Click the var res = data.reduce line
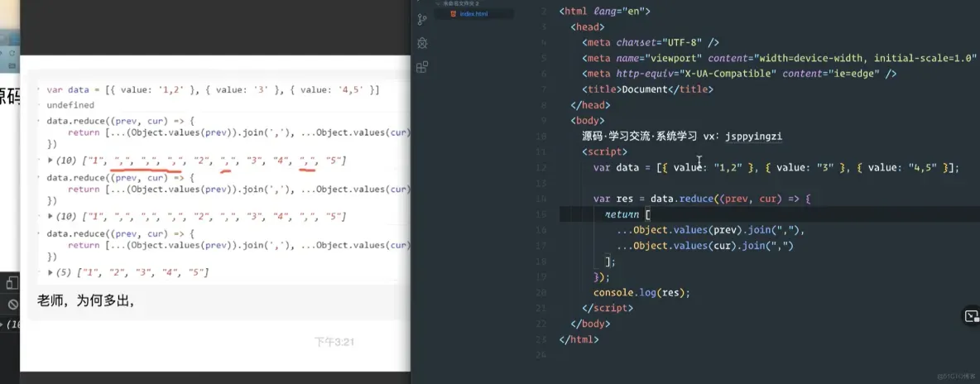Viewport: 980px width, 384px height. click(702, 199)
